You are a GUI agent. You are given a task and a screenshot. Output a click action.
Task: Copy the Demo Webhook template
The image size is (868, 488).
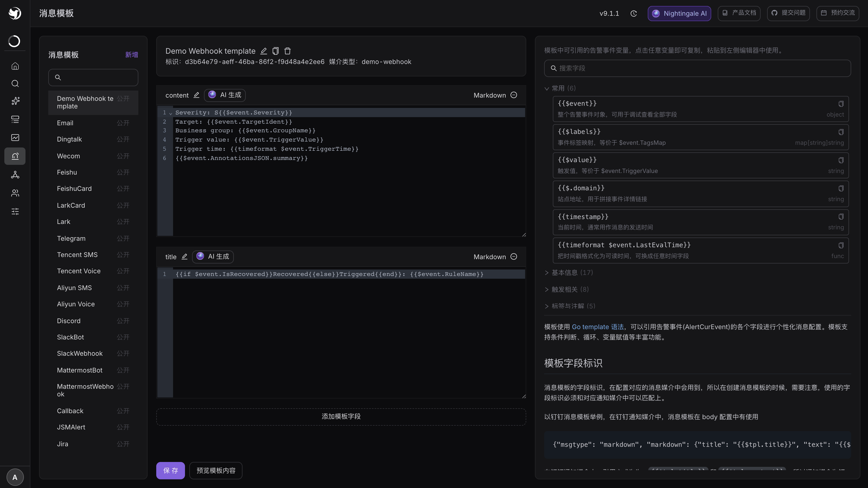pyautogui.click(x=275, y=51)
